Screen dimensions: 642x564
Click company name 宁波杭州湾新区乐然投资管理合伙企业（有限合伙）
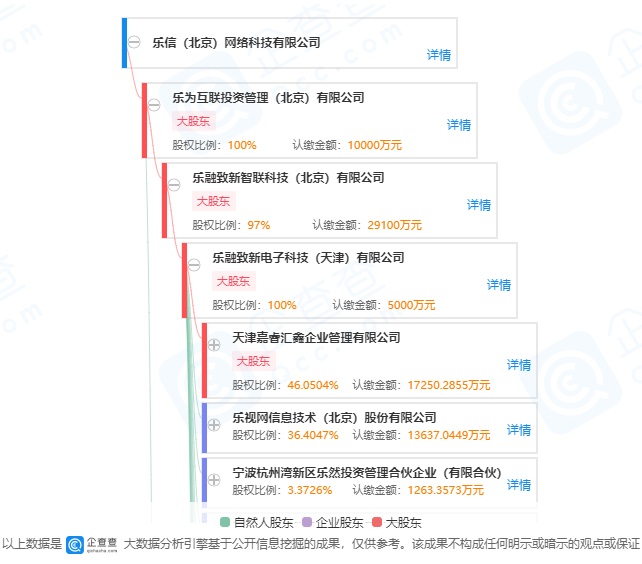(367, 472)
